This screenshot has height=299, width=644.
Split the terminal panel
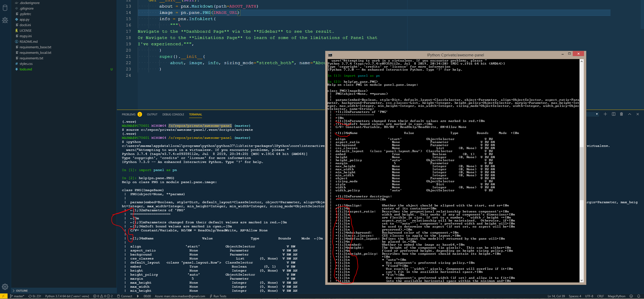click(614, 114)
